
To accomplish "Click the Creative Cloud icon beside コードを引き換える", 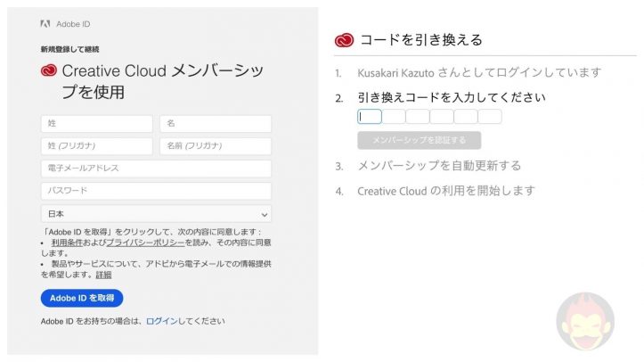I will (x=344, y=40).
